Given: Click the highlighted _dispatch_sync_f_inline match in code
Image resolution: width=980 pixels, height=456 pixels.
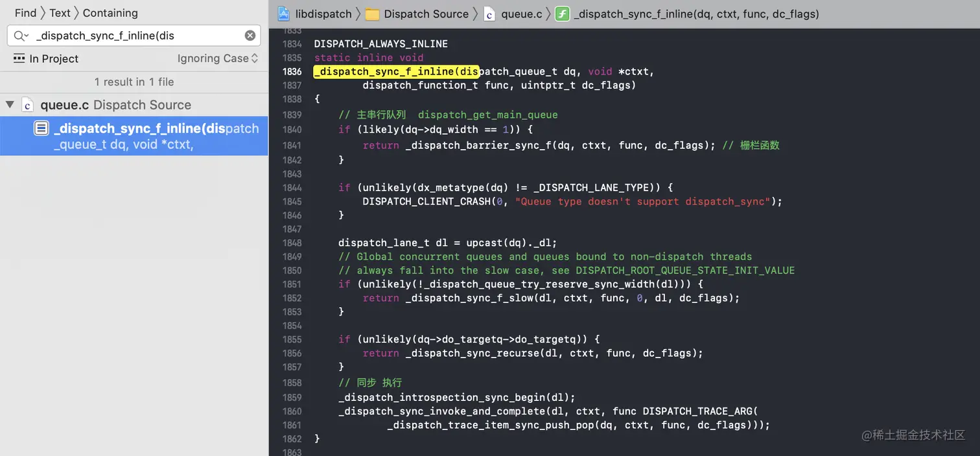Looking at the screenshot, I should [396, 71].
